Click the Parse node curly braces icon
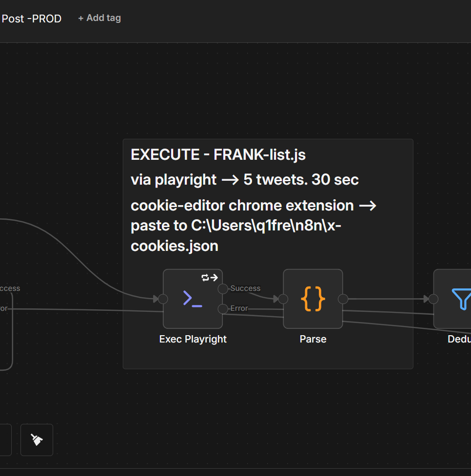This screenshot has height=476, width=471. click(313, 299)
